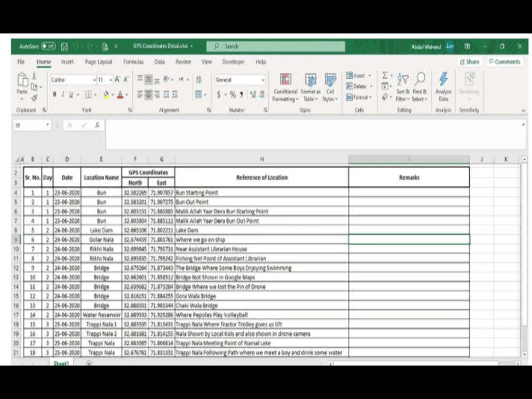Apply Comma Style icon
532x399 pixels.
point(242,94)
